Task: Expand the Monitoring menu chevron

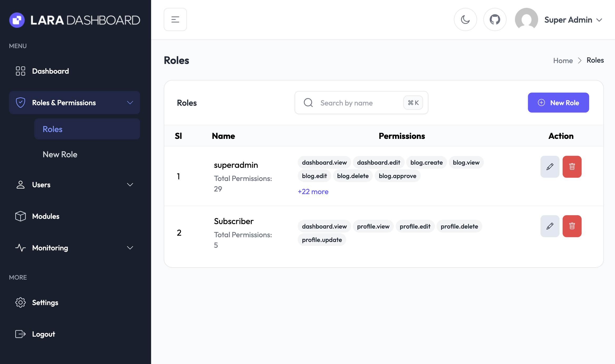Action: pyautogui.click(x=130, y=248)
